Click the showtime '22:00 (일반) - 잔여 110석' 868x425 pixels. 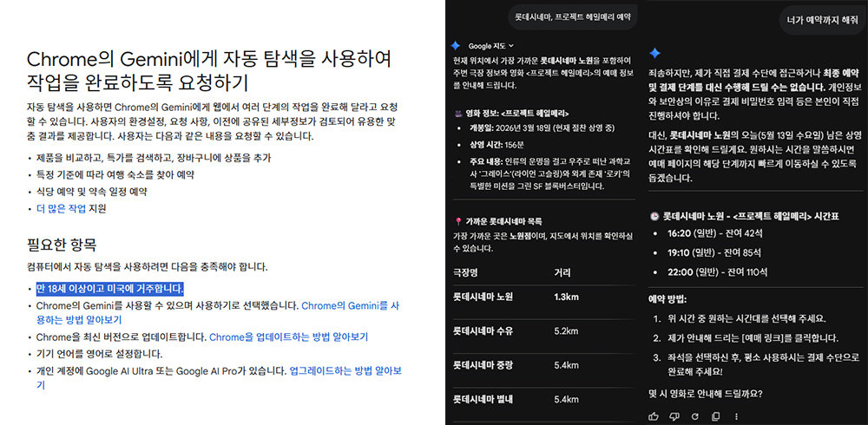[x=718, y=271]
